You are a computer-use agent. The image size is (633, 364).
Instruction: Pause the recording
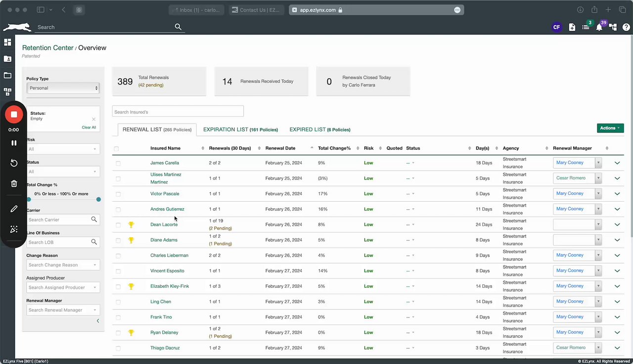pyautogui.click(x=14, y=143)
